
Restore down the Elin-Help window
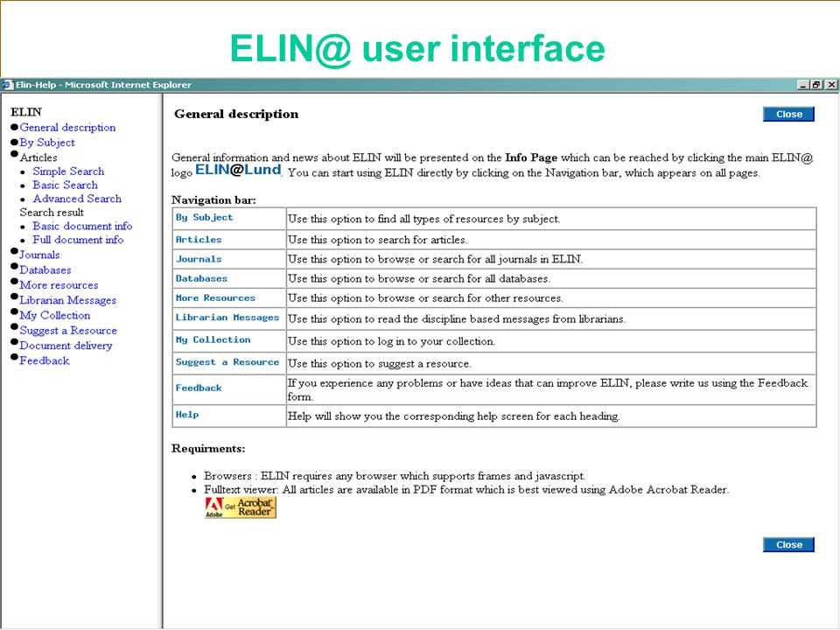[816, 85]
